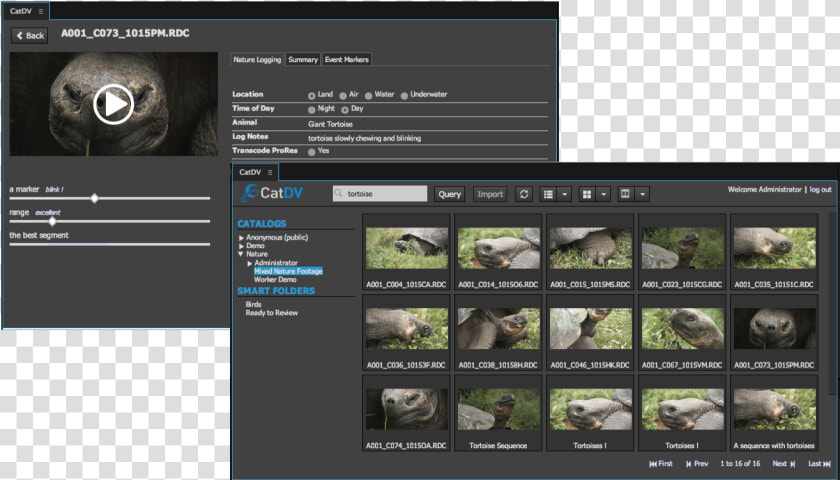This screenshot has width=840, height=480.
Task: Open the Birds smart folder
Action: coord(253,304)
